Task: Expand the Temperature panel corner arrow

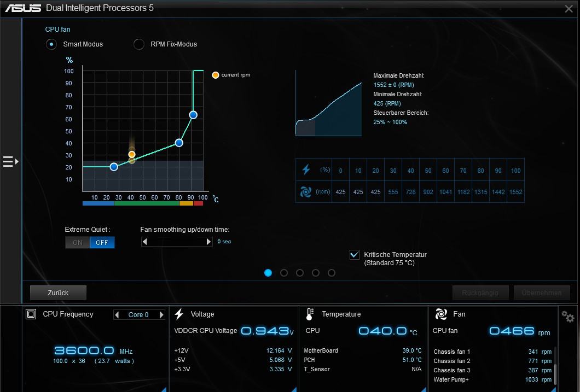Action: click(424, 389)
